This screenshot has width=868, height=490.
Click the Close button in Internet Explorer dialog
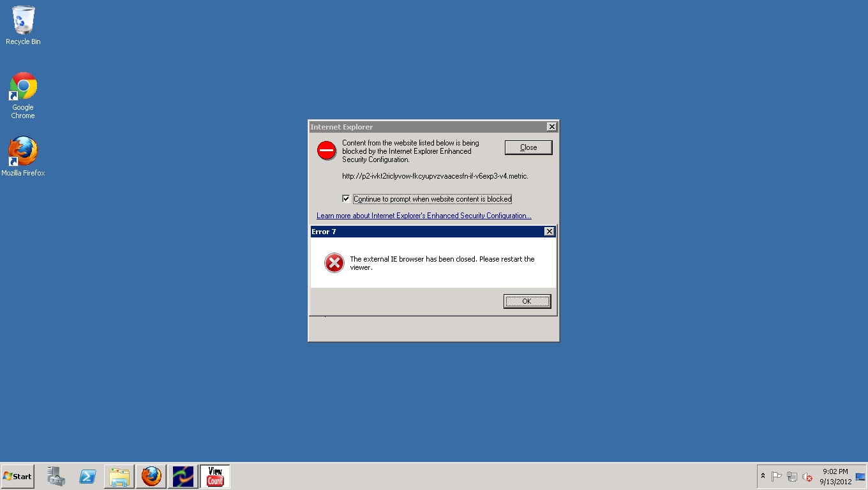[528, 147]
